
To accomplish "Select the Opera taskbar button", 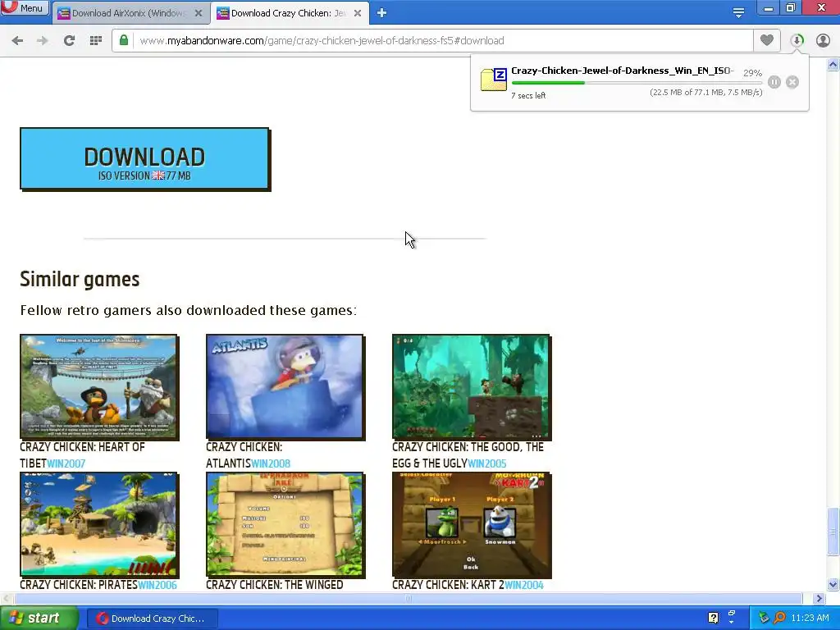I will [152, 619].
